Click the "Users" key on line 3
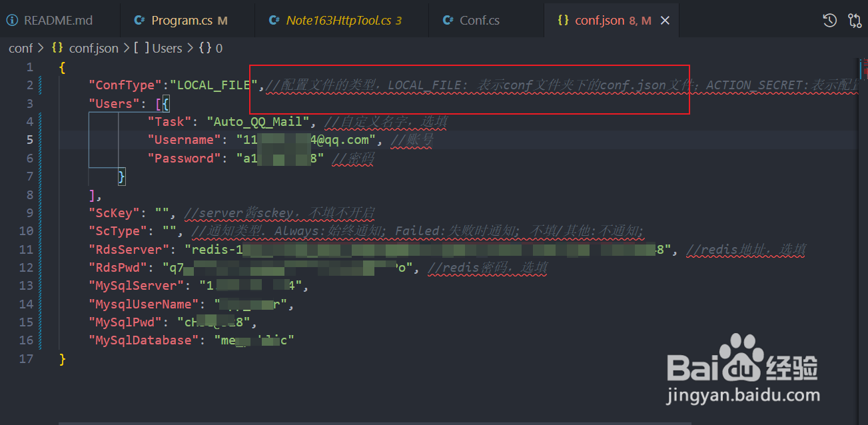The height and width of the screenshot is (425, 868). point(114,104)
